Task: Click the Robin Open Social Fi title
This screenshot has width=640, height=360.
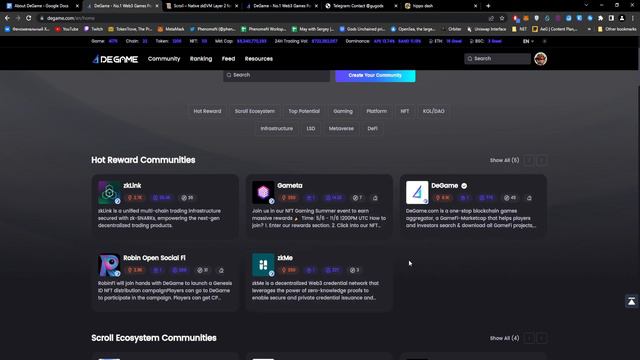Action: tap(154, 258)
